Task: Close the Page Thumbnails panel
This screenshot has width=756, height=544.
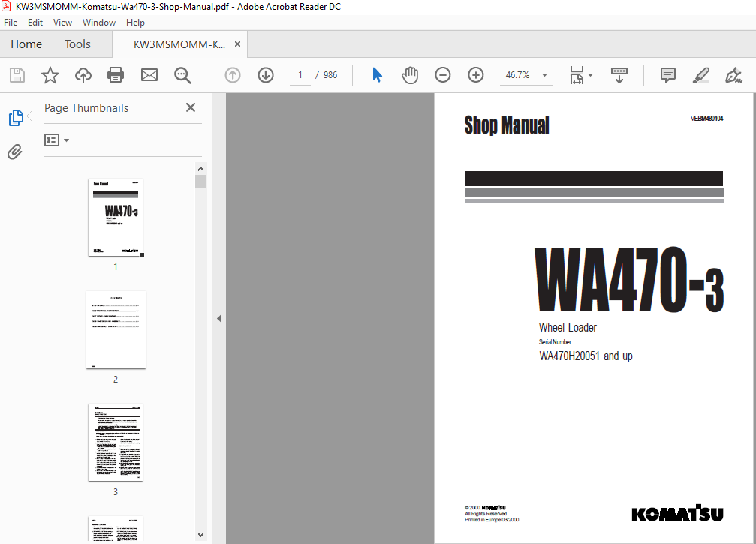Action: (191, 107)
